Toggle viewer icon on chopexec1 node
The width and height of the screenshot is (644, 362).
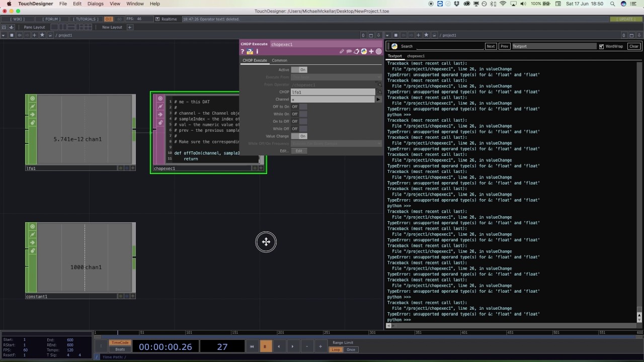click(x=160, y=99)
